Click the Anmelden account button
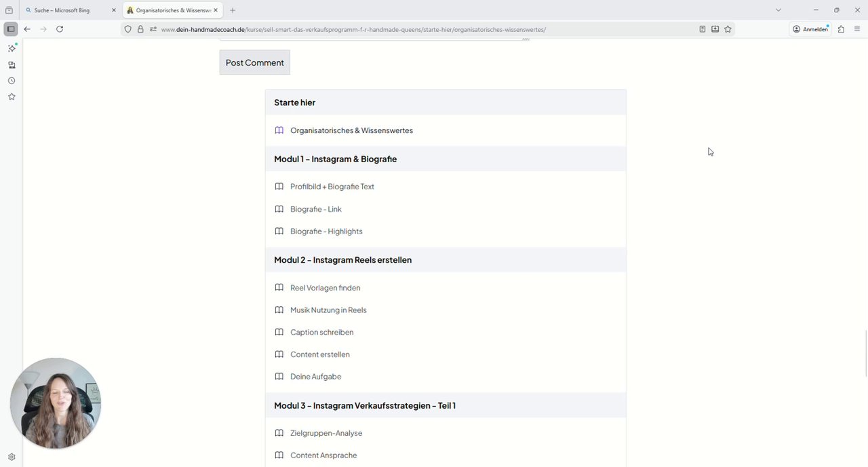The image size is (868, 467). point(810,29)
